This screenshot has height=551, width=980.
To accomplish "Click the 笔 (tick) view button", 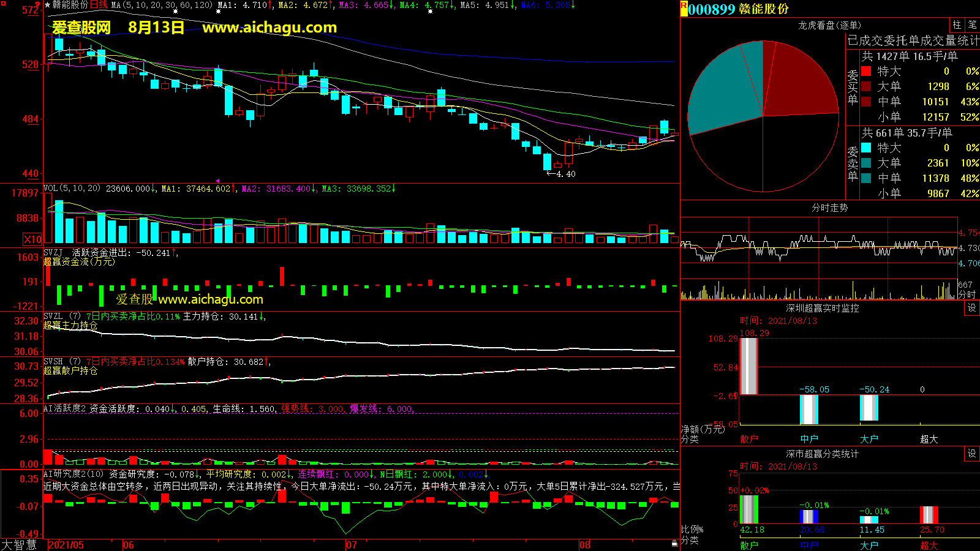I will (972, 25).
